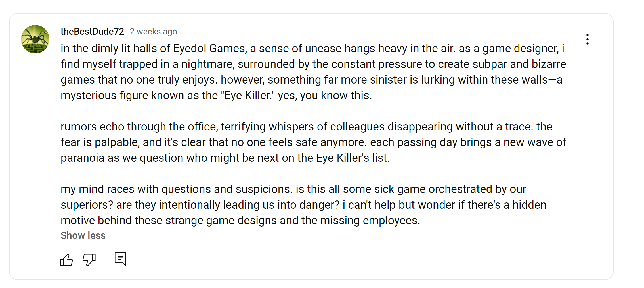Click theBestDude72's spider avatar
644x288 pixels.
point(35,39)
